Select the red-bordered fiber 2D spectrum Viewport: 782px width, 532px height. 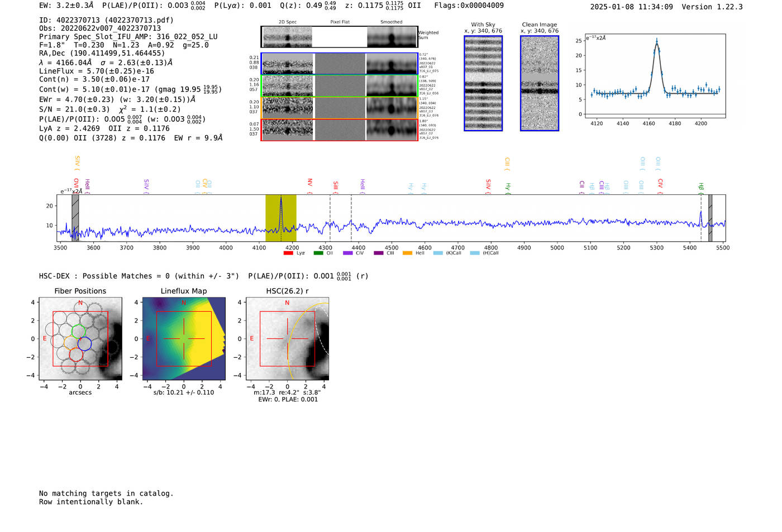pyautogui.click(x=339, y=130)
